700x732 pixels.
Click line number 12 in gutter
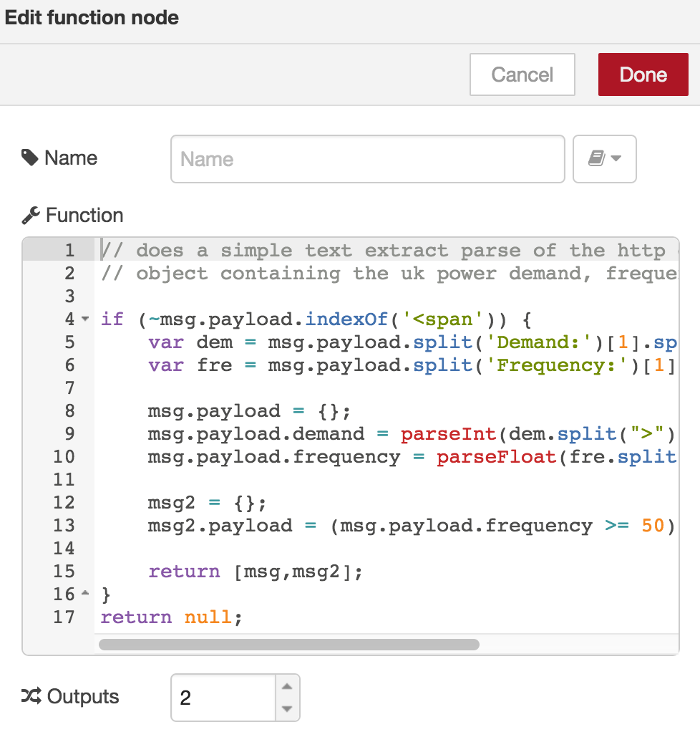point(64,502)
